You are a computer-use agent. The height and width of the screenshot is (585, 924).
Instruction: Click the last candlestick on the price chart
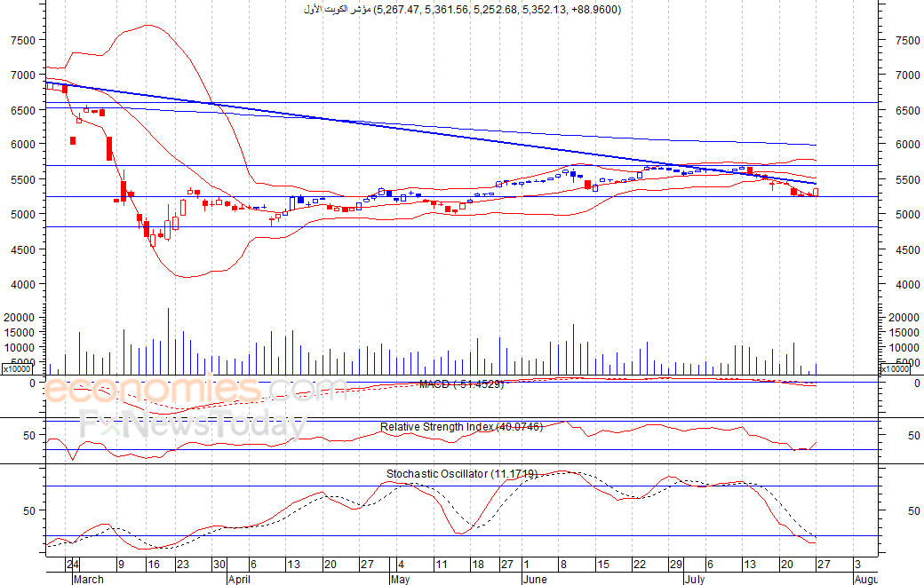(x=816, y=192)
